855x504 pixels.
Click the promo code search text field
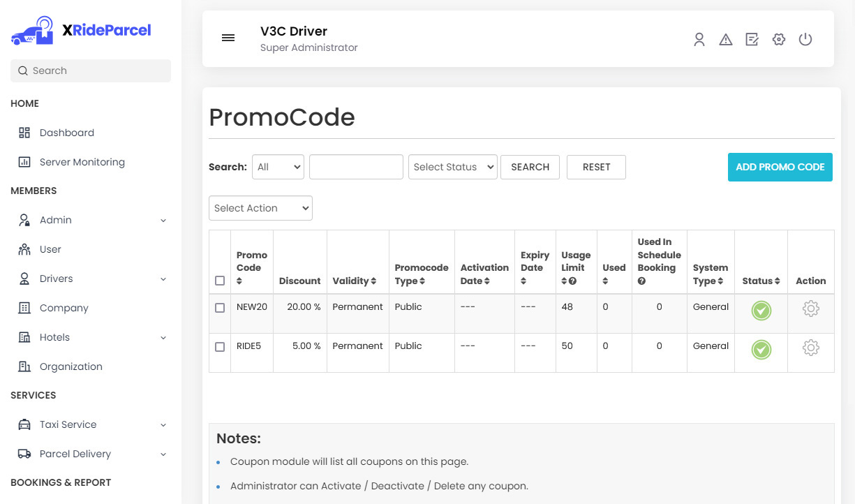pyautogui.click(x=356, y=167)
